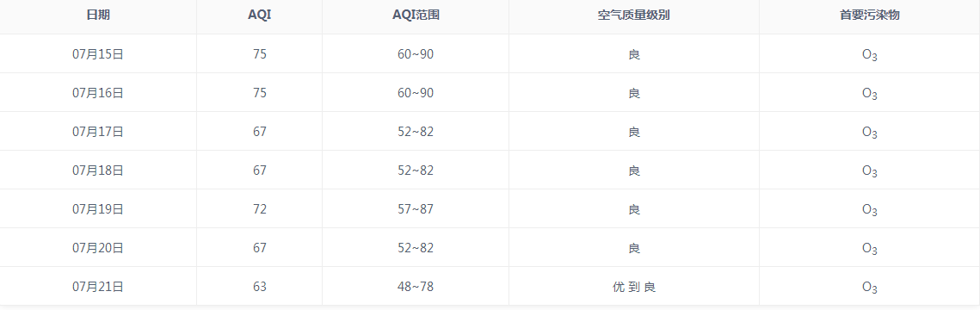Click the 空气质量级别 column header
The image size is (980, 310).
coord(634,15)
